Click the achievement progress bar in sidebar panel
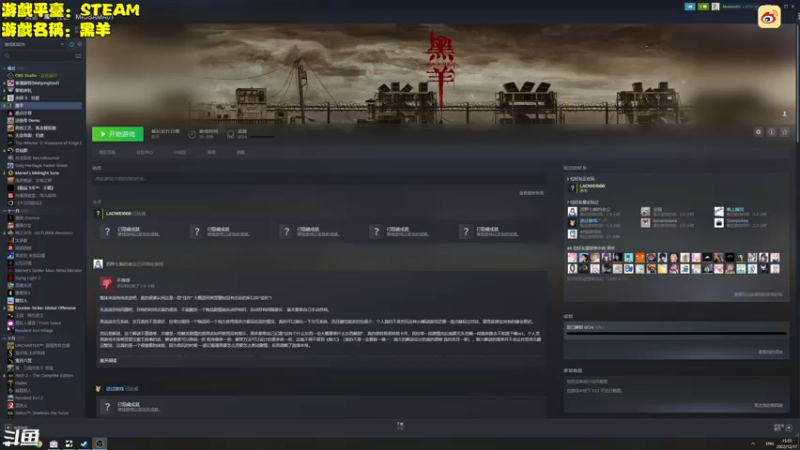 [677, 334]
